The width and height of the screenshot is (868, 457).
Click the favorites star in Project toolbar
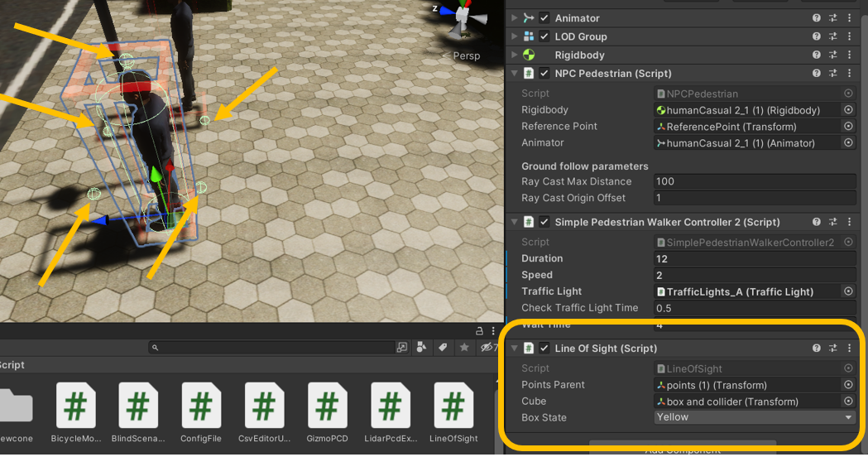pyautogui.click(x=464, y=348)
